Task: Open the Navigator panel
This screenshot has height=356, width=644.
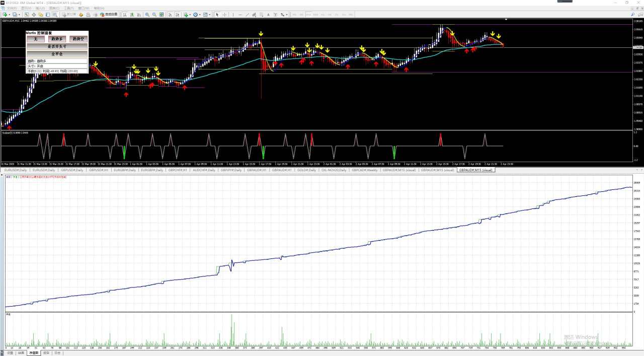Action: tap(41, 15)
